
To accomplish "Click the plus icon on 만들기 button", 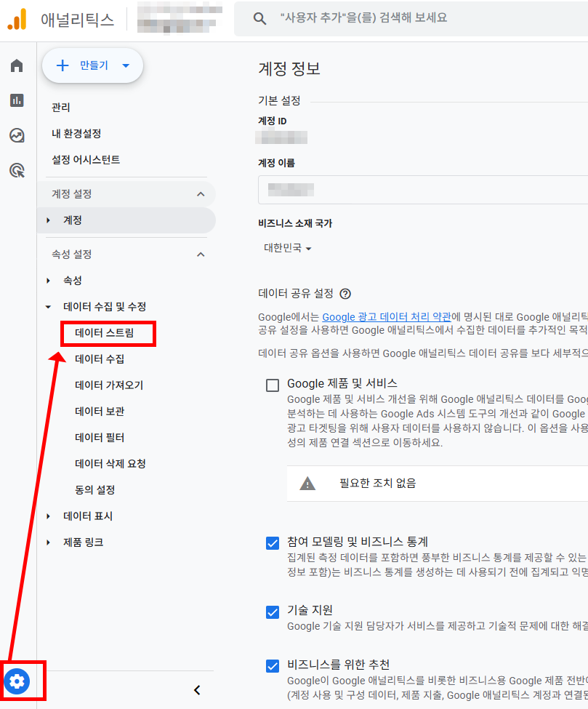I will point(63,65).
